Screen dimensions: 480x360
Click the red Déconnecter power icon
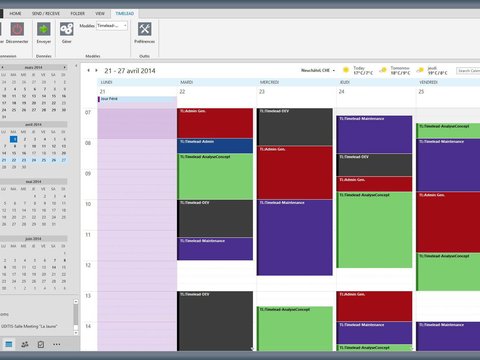[17, 29]
